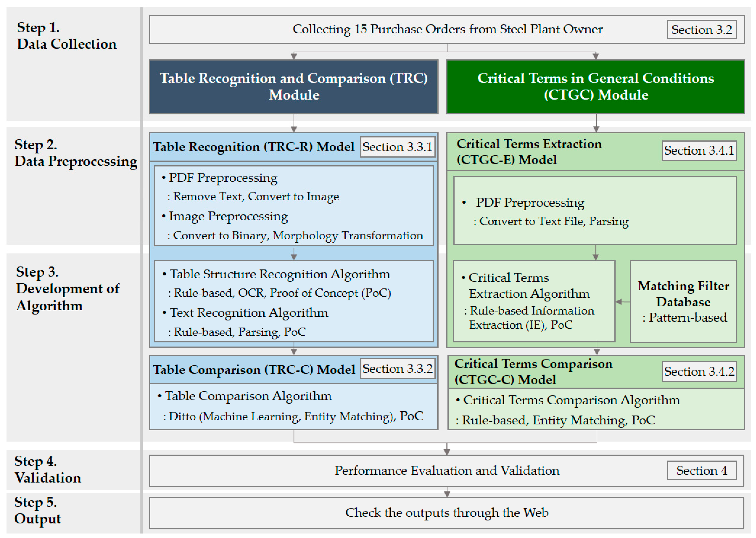Click the Table Comparison (TRC-C) Model title

coord(254,370)
